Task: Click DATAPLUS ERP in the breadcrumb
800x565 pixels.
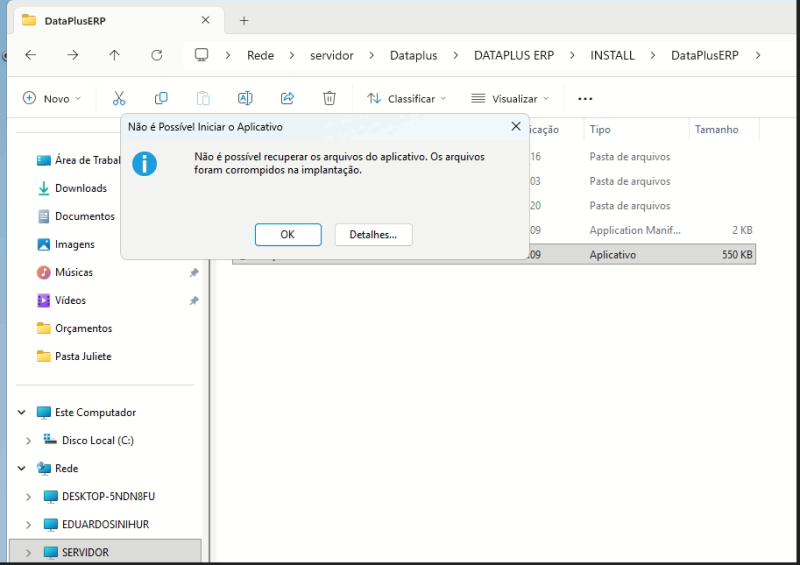Action: click(x=514, y=55)
